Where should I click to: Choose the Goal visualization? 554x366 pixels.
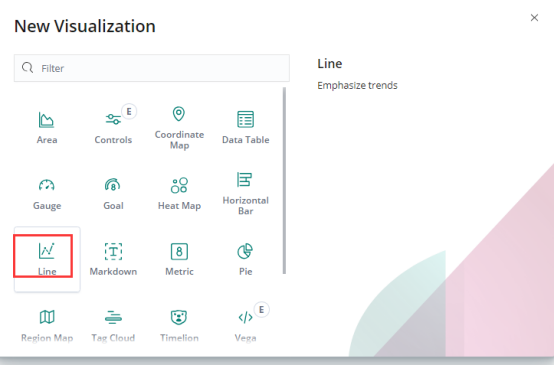pos(113,194)
